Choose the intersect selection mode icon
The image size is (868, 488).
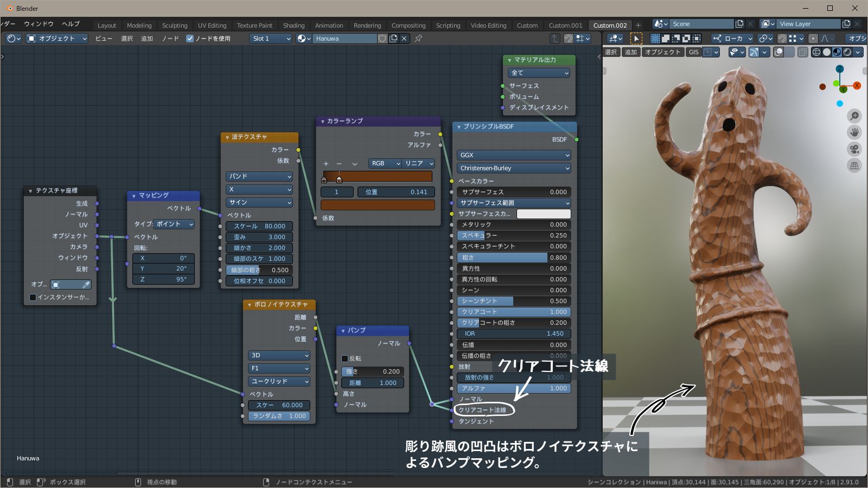point(697,38)
